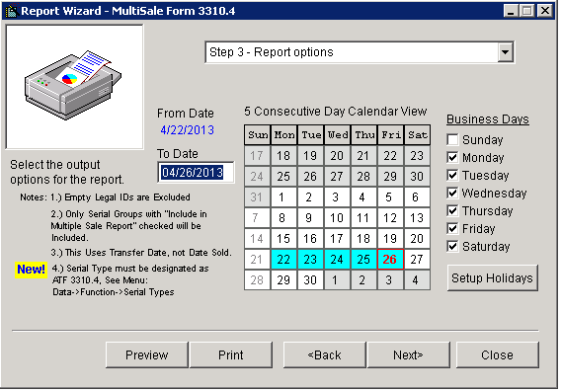This screenshot has width=561, height=392.
Task: Close the window with title bar X
Action: point(545,11)
